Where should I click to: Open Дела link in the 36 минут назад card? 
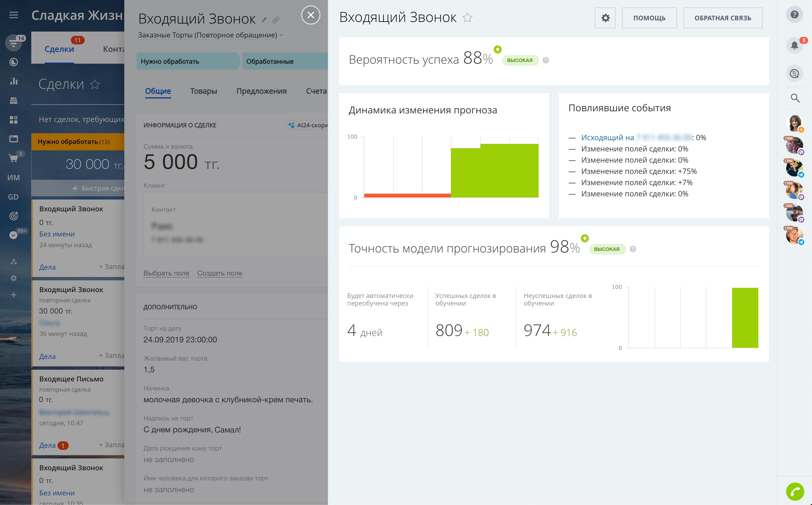click(47, 357)
